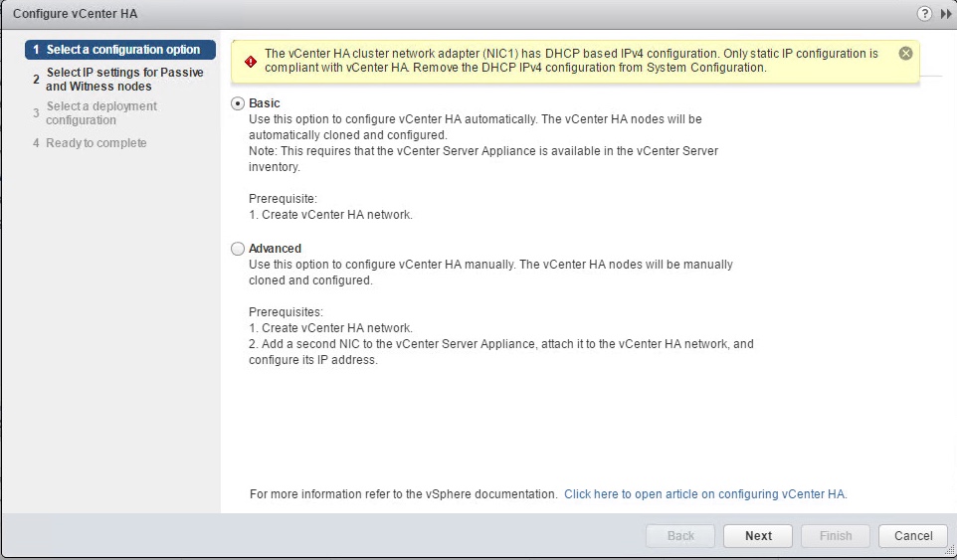957x560 pixels.
Task: Click step 3 Select a deployment configuration
Action: click(x=101, y=113)
